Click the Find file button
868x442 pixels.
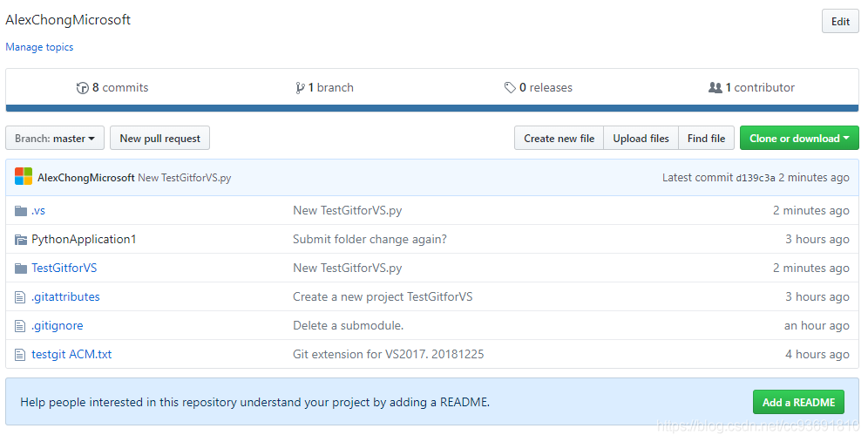click(x=706, y=139)
